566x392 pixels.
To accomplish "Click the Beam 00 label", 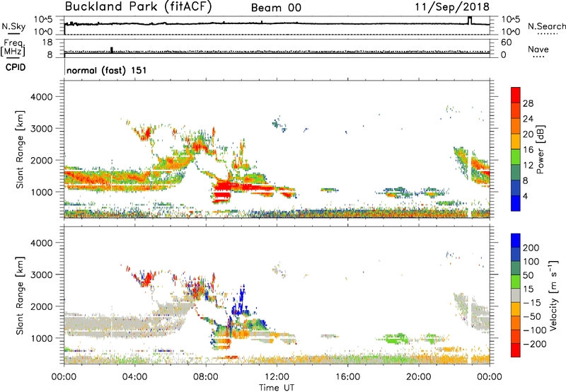I will coord(276,8).
